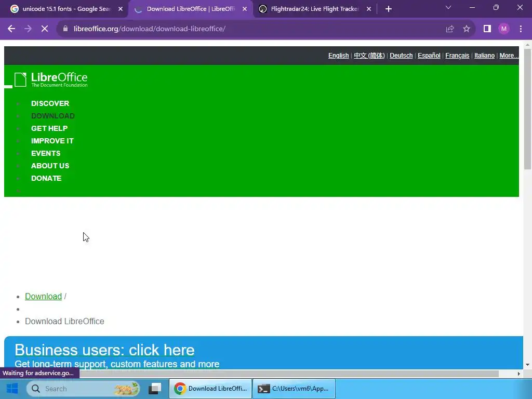Open the IMPROVE IT menu
532x399 pixels.
(x=52, y=141)
